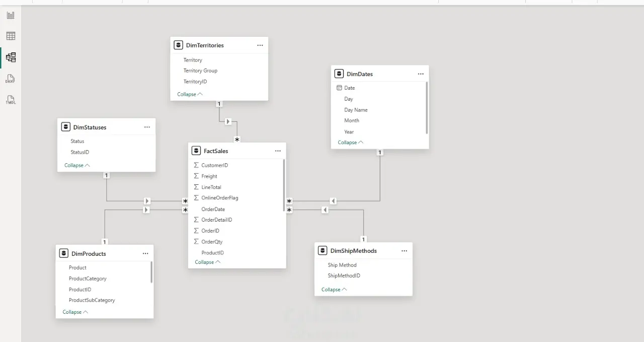Open DimProducts more options ellipsis
Viewport: 644px width, 342px height.
click(145, 254)
